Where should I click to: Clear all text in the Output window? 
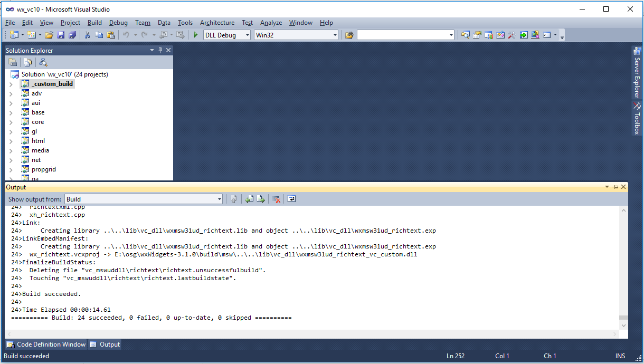276,199
